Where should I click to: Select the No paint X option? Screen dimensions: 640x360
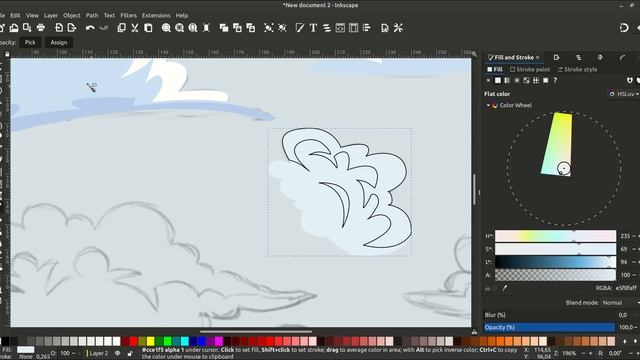[x=488, y=80]
